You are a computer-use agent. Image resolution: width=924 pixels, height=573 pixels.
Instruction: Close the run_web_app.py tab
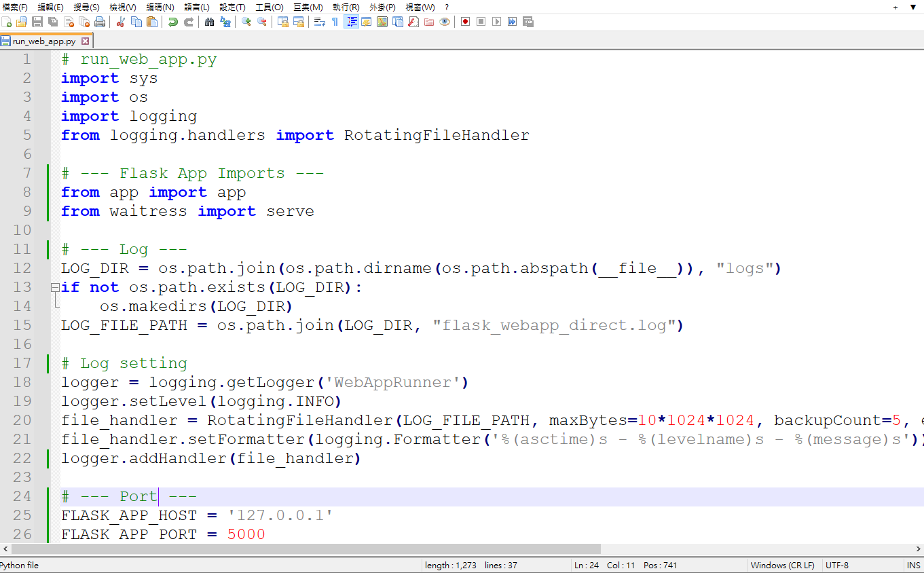(x=85, y=41)
